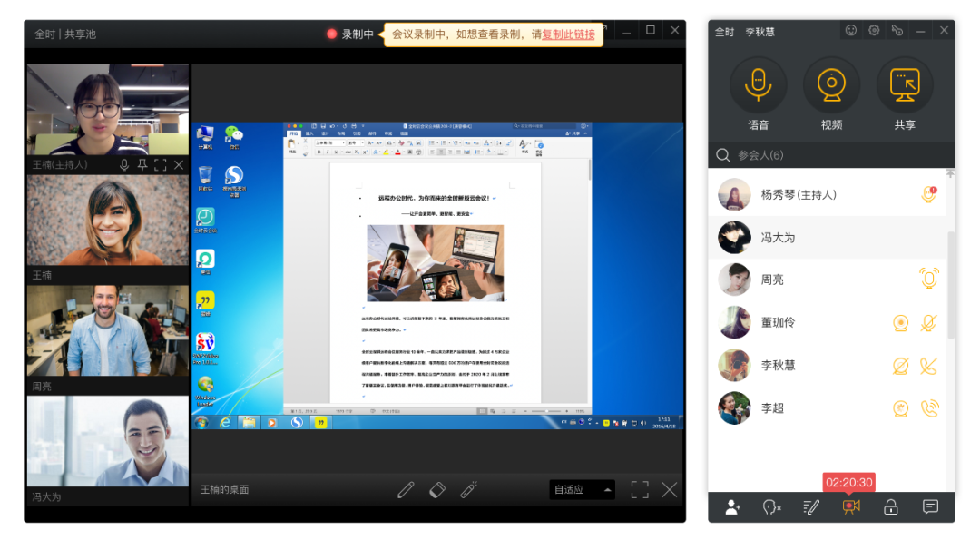Select participant 董珈伶 in the list
This screenshot has height=540, width=980.
coord(828,322)
